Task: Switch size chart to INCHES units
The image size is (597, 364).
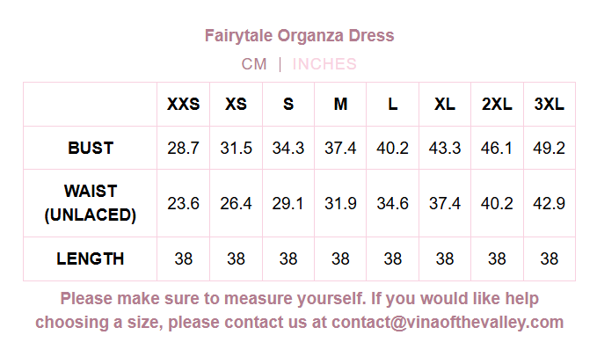Action: point(324,64)
